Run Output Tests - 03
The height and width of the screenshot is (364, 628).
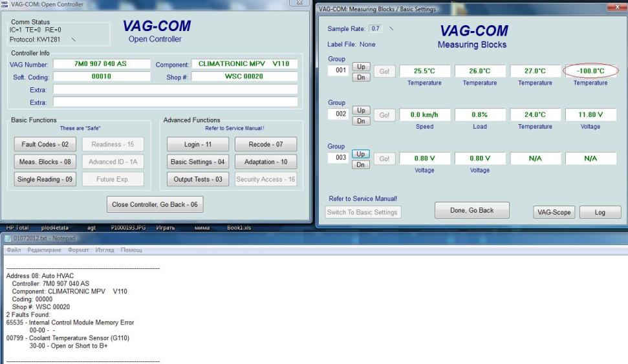(x=197, y=179)
